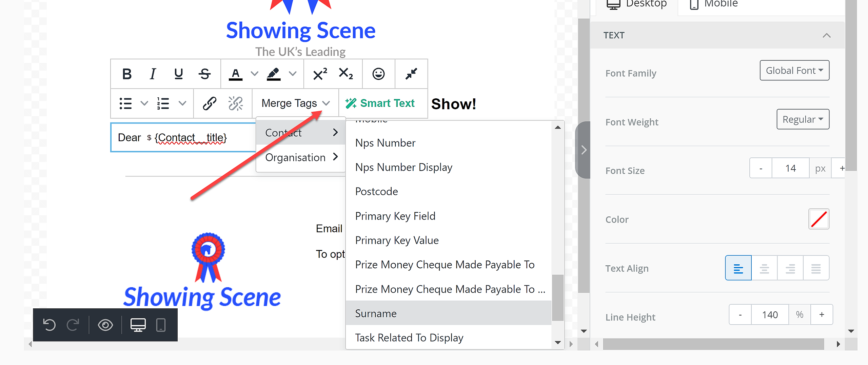Click the Smart Text button
Viewport: 868px width, 365px height.
click(380, 103)
